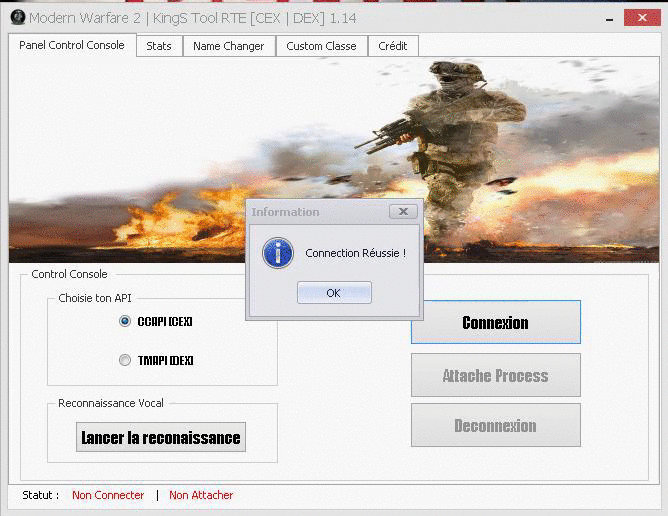668x516 pixels.
Task: Minimize the KingS Tool window
Action: click(x=610, y=19)
